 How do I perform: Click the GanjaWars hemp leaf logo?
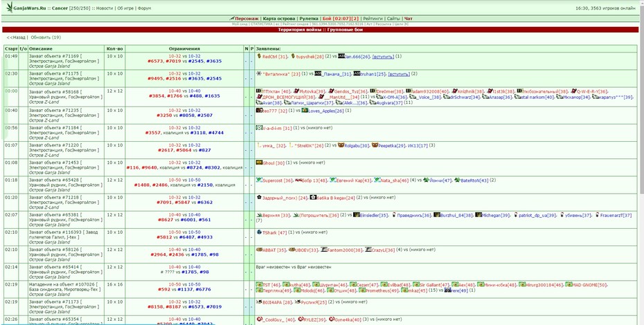click(x=8, y=7)
